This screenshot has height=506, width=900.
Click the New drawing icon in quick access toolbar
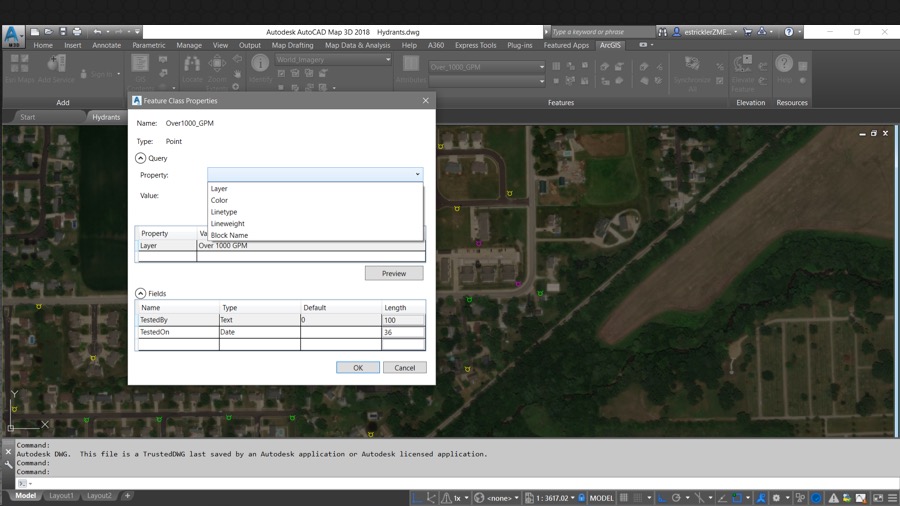point(34,32)
